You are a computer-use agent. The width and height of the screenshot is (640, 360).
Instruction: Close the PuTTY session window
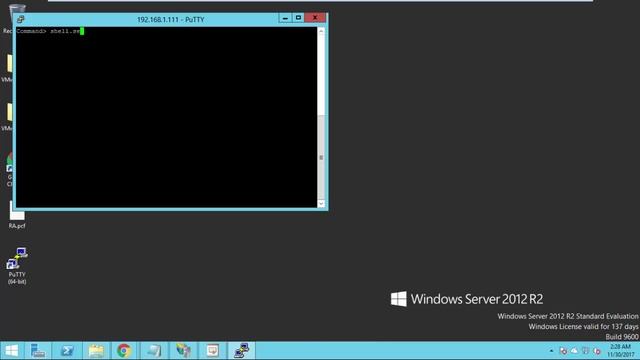315,18
